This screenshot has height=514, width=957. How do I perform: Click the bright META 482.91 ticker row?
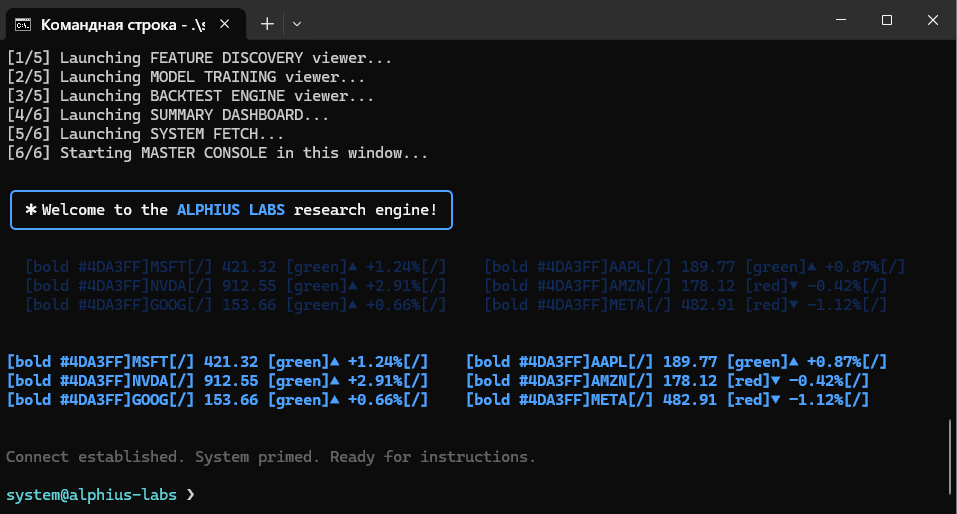tap(667, 400)
